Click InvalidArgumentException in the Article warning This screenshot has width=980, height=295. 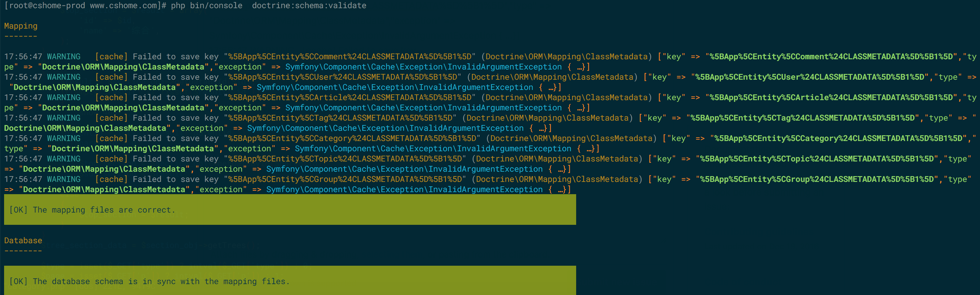(504, 108)
